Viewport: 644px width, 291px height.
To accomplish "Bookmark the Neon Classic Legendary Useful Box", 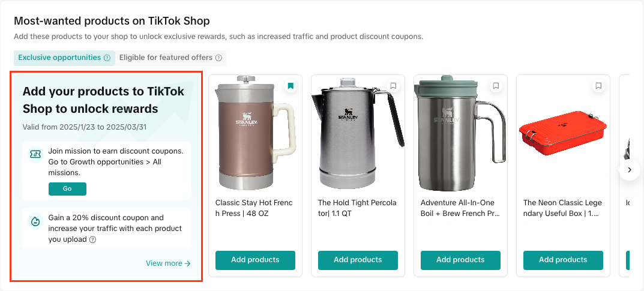I will point(598,86).
